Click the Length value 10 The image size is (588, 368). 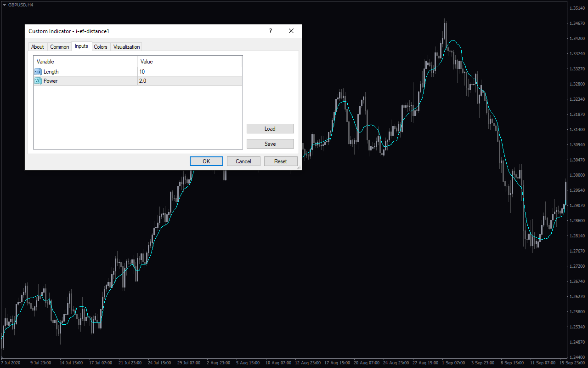coord(142,72)
